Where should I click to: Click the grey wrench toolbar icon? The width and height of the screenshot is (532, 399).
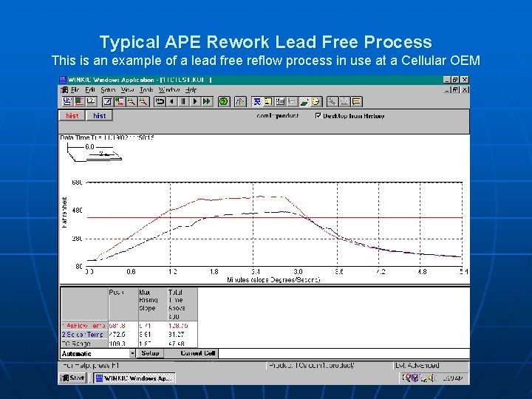click(x=332, y=101)
